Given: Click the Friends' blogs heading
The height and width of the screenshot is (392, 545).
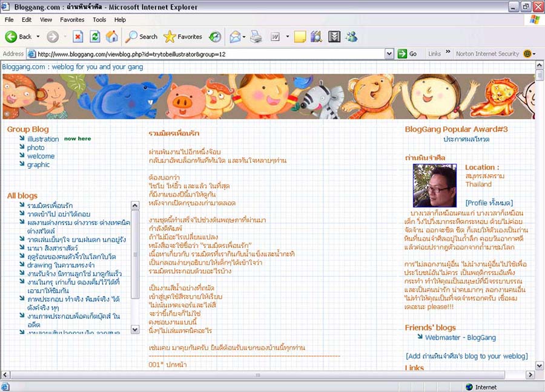Looking at the screenshot, I should tap(431, 327).
